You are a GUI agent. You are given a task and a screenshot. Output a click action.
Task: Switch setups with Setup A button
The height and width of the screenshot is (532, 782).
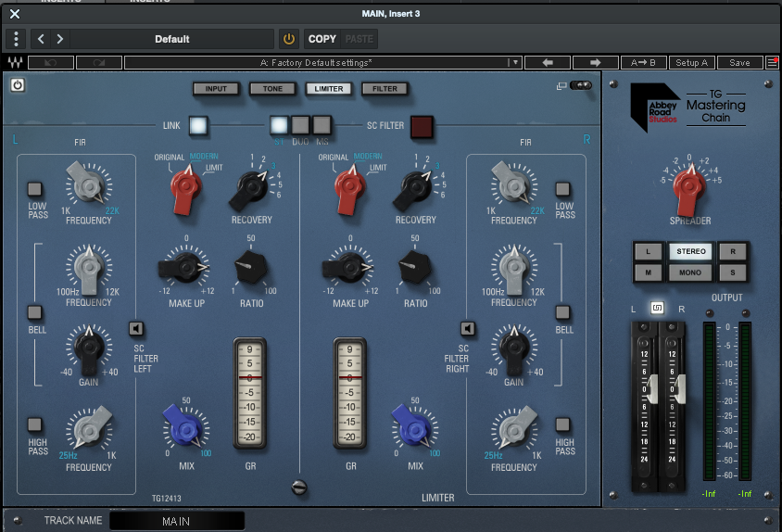click(691, 62)
